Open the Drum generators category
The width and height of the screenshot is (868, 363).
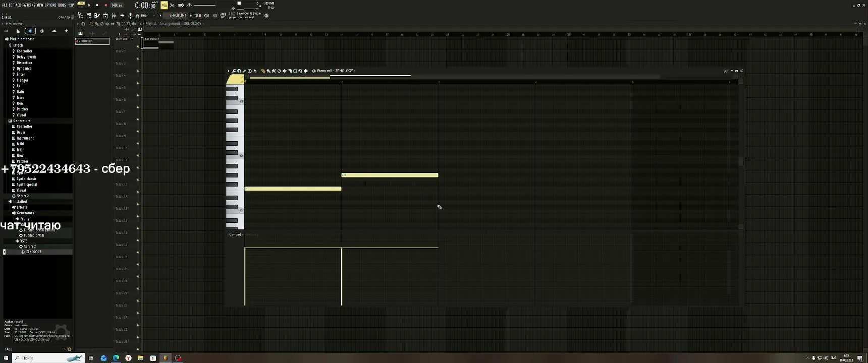pos(21,132)
